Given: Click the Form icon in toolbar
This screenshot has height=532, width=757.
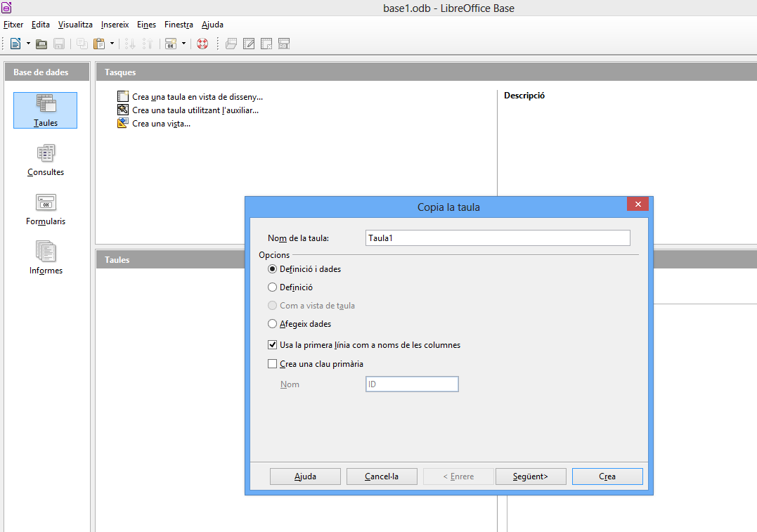Looking at the screenshot, I should pyautogui.click(x=171, y=44).
